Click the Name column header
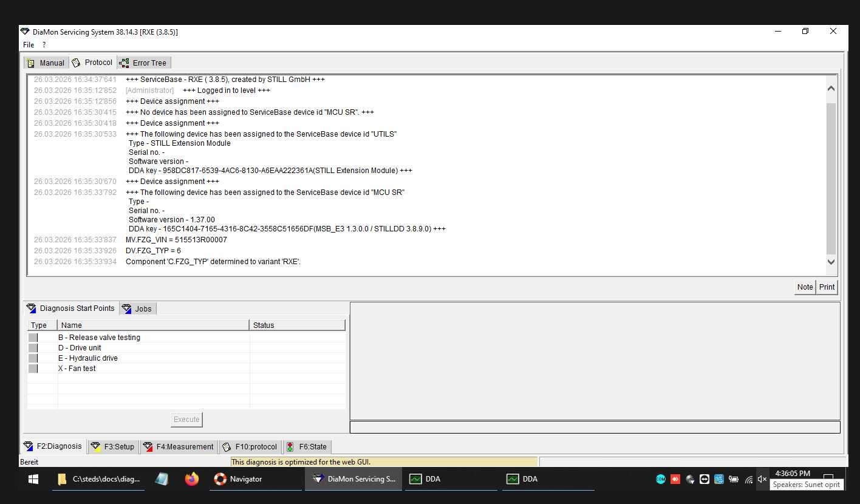 coord(154,325)
